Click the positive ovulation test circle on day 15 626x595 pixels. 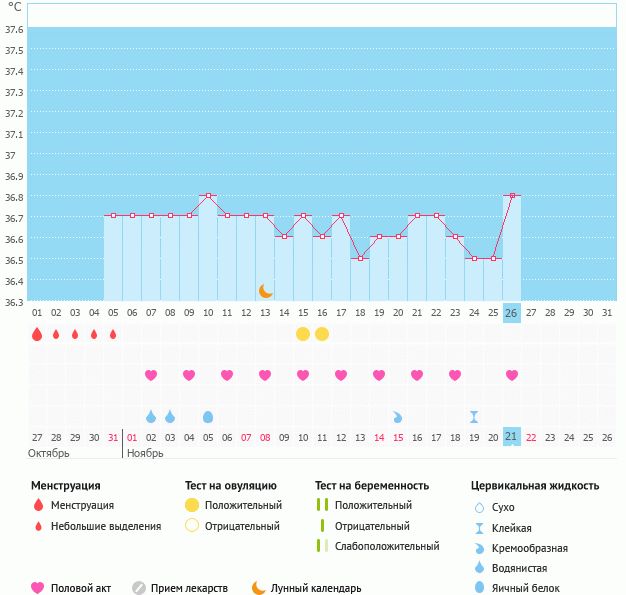303,334
